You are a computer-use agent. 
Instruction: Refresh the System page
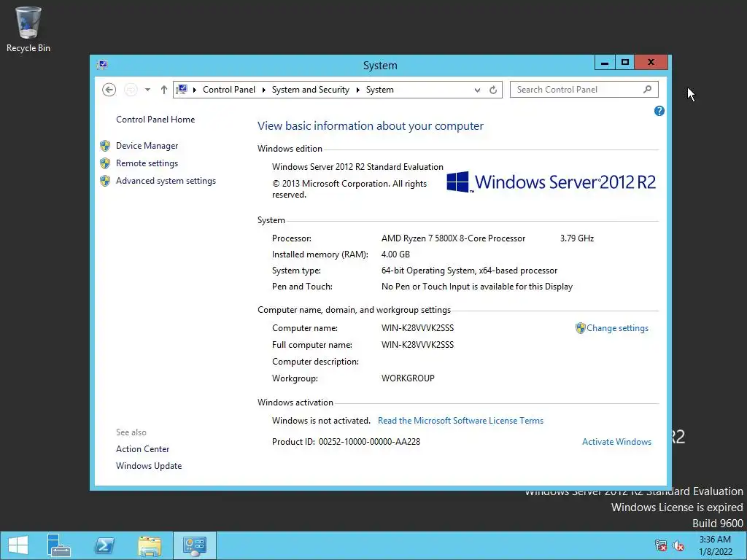pyautogui.click(x=493, y=90)
